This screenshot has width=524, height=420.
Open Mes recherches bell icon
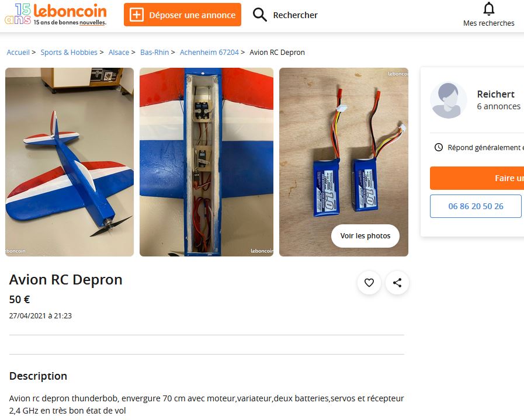[488, 9]
